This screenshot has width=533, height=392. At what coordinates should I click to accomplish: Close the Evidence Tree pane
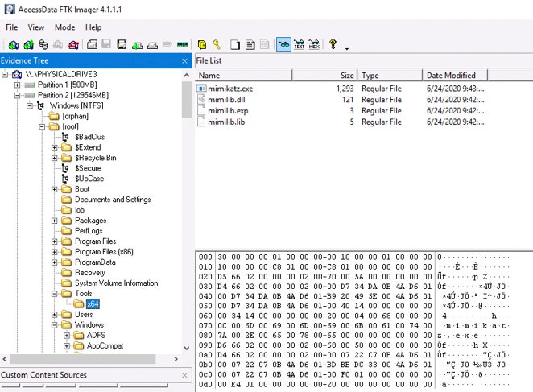tap(184, 61)
